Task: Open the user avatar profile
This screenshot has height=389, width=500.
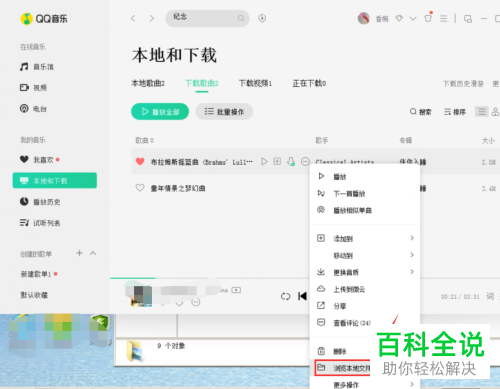Action: click(364, 18)
